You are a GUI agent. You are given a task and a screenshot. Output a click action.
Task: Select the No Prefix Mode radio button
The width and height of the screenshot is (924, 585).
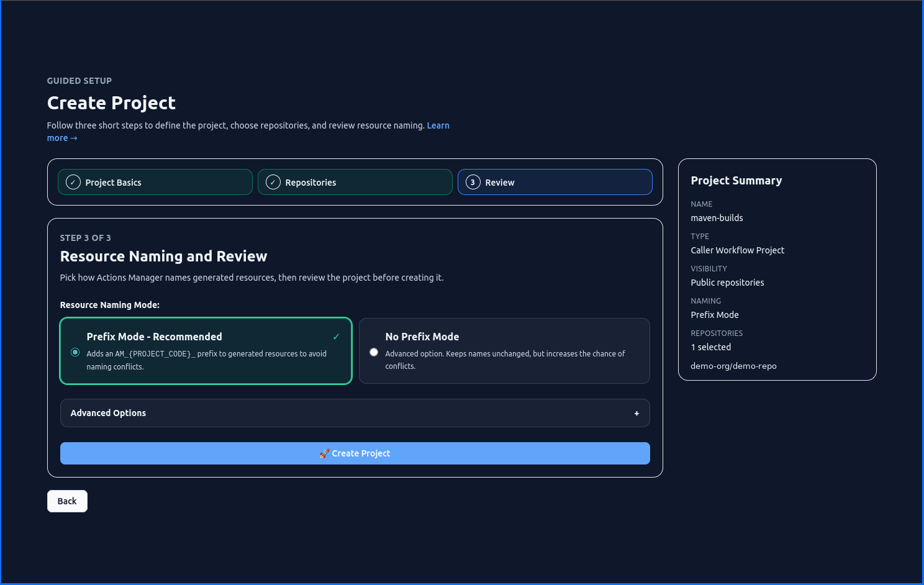coord(374,352)
